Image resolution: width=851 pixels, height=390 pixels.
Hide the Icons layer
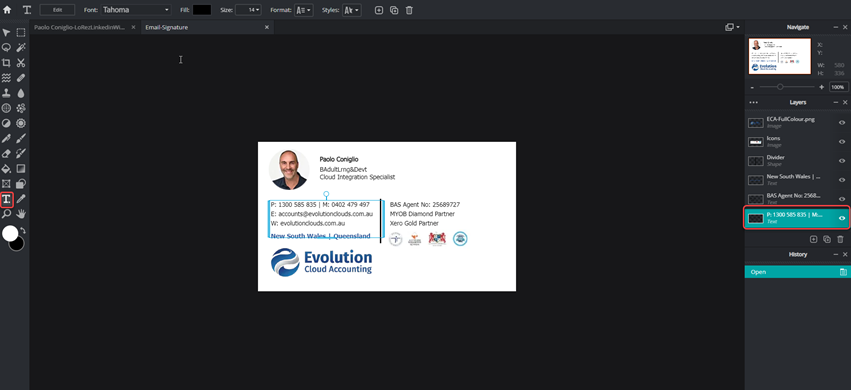(842, 142)
